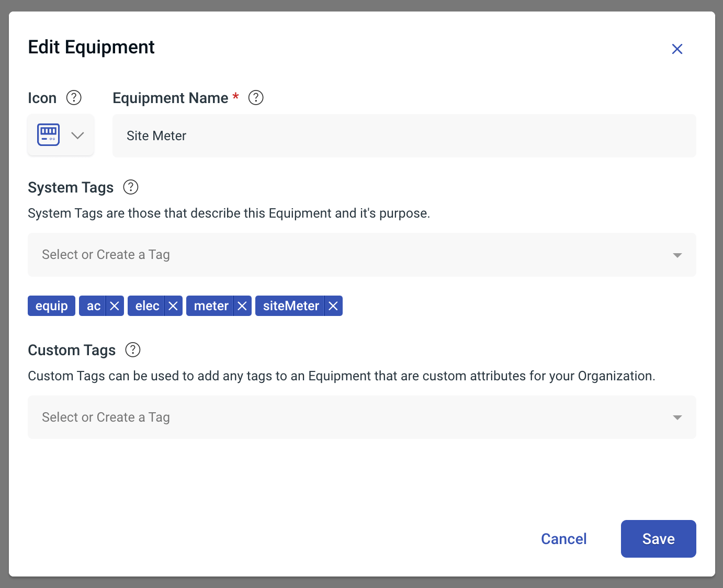
Task: Click the Custom Tags dropdown arrow
Action: pos(677,417)
